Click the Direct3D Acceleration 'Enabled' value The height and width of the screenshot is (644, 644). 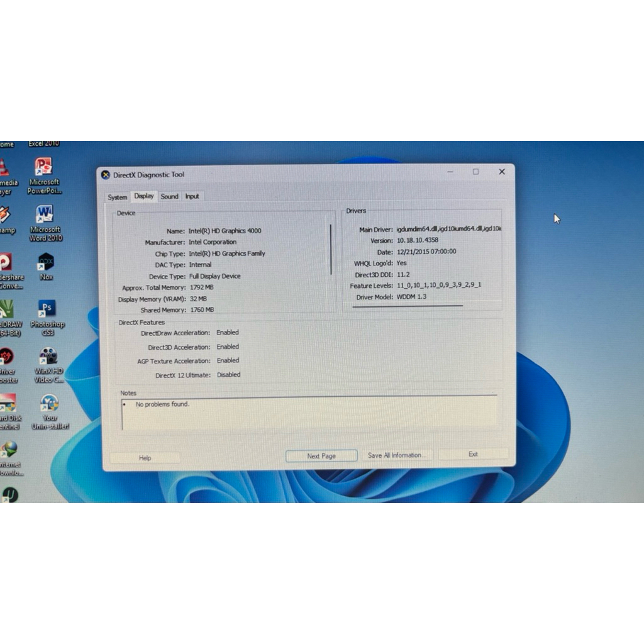228,347
